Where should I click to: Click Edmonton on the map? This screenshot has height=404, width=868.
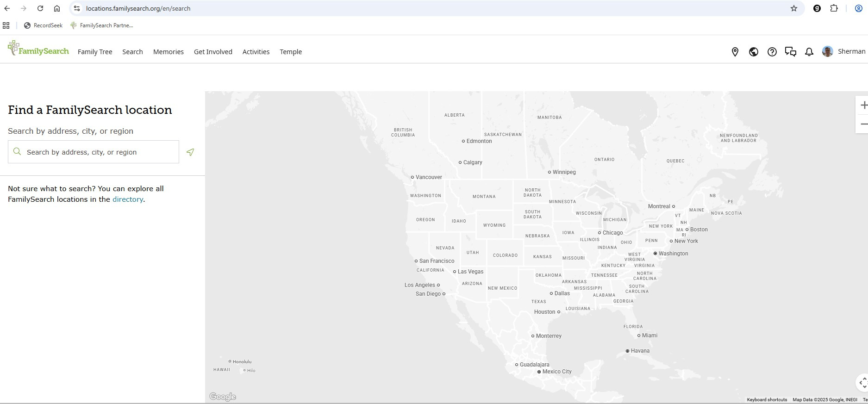click(477, 141)
